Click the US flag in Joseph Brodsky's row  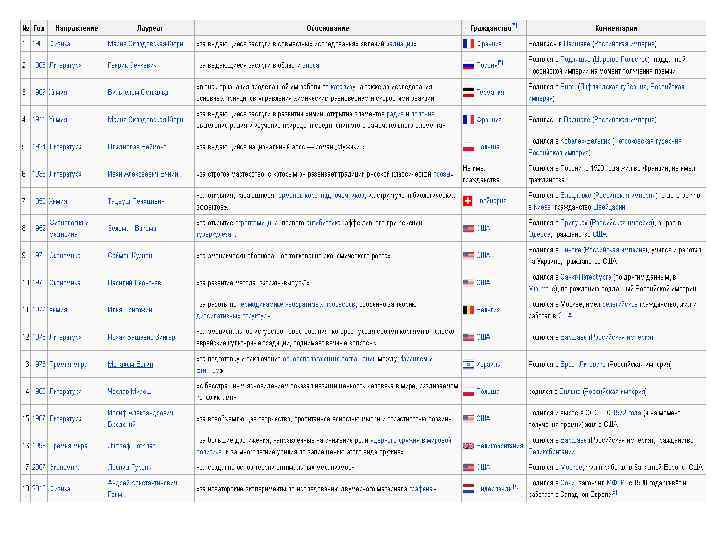[468, 418]
